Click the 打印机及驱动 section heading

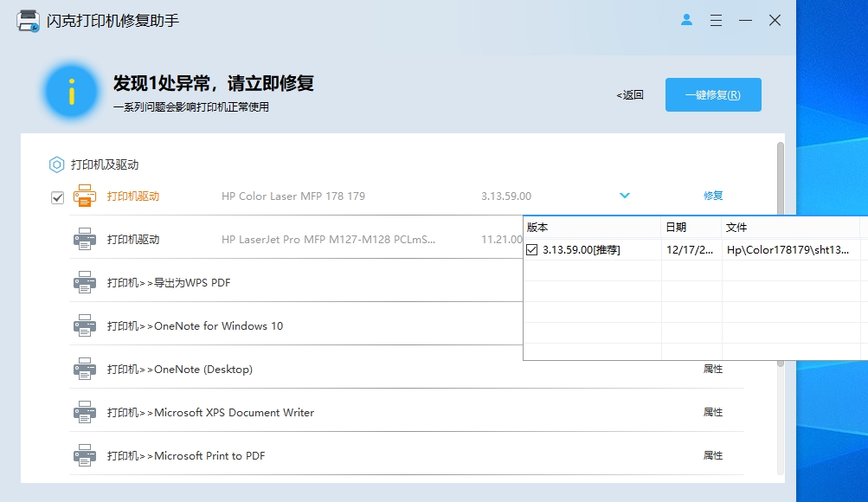pyautogui.click(x=105, y=164)
